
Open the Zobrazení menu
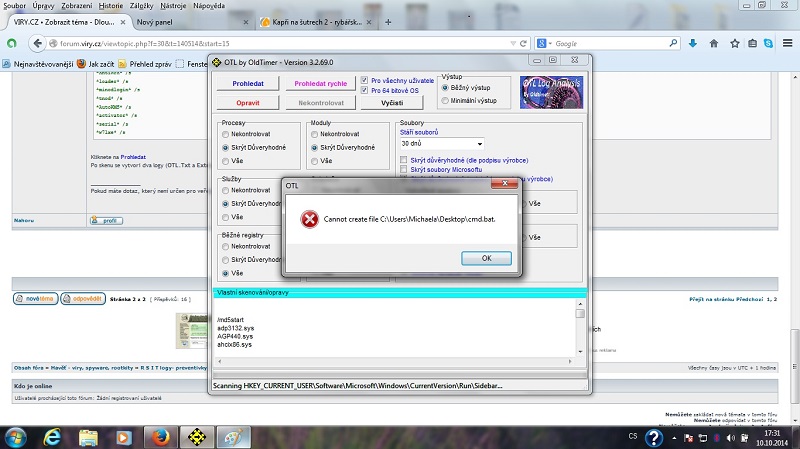(77, 6)
